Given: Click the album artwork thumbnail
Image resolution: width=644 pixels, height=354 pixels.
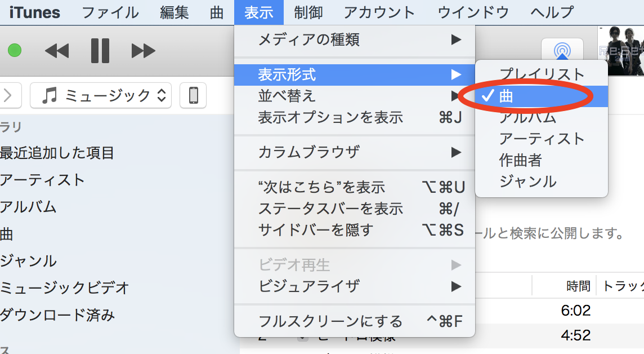Looking at the screenshot, I should [x=620, y=51].
